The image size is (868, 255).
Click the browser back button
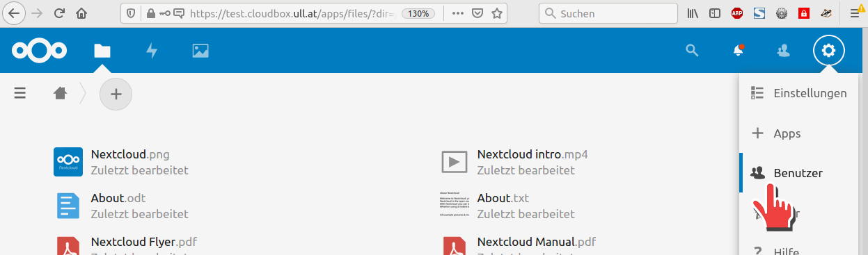point(14,13)
